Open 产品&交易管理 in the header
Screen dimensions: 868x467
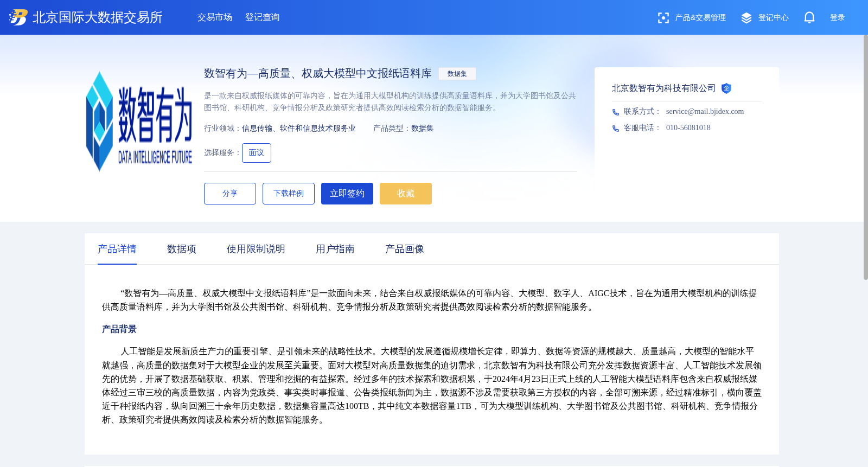click(700, 18)
